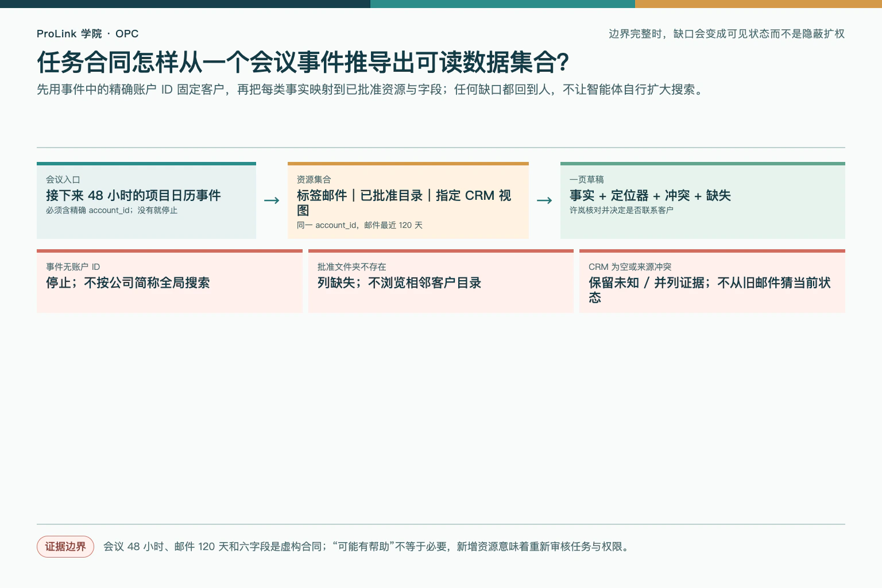The image size is (882, 588).
Task: Click the CRM 为空或来源冲突 label
Action: (x=630, y=267)
